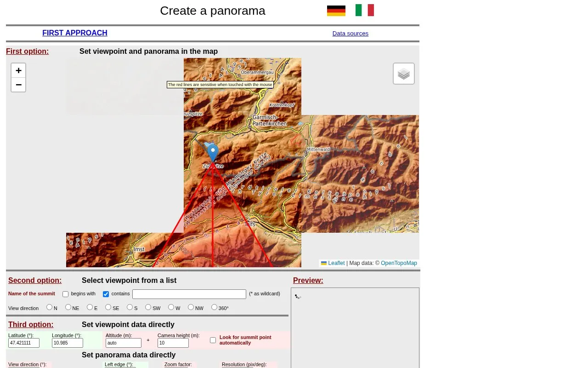Click the 'Preview:' heading
The height and width of the screenshot is (368, 588).
pyautogui.click(x=308, y=281)
